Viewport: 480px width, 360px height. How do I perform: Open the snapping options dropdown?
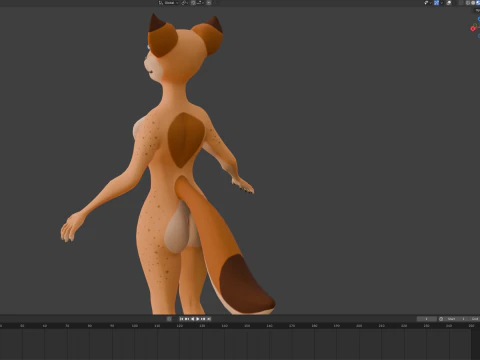point(200,3)
